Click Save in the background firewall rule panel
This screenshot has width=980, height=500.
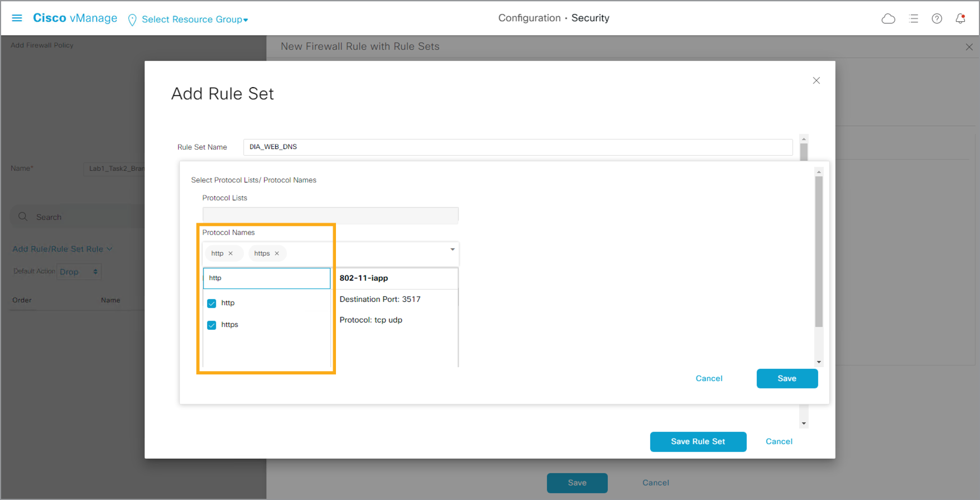(x=577, y=483)
